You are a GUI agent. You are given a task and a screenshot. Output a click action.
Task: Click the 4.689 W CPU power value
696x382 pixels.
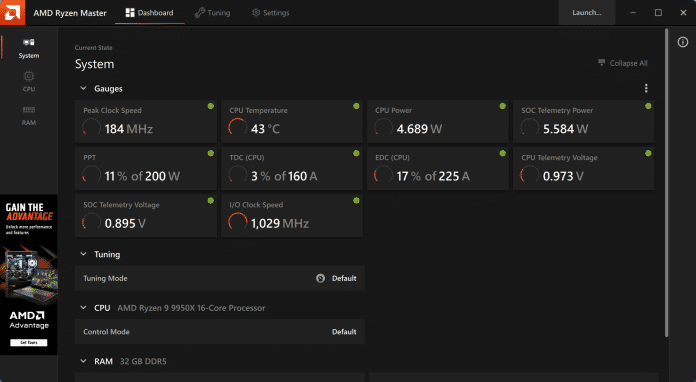click(419, 129)
